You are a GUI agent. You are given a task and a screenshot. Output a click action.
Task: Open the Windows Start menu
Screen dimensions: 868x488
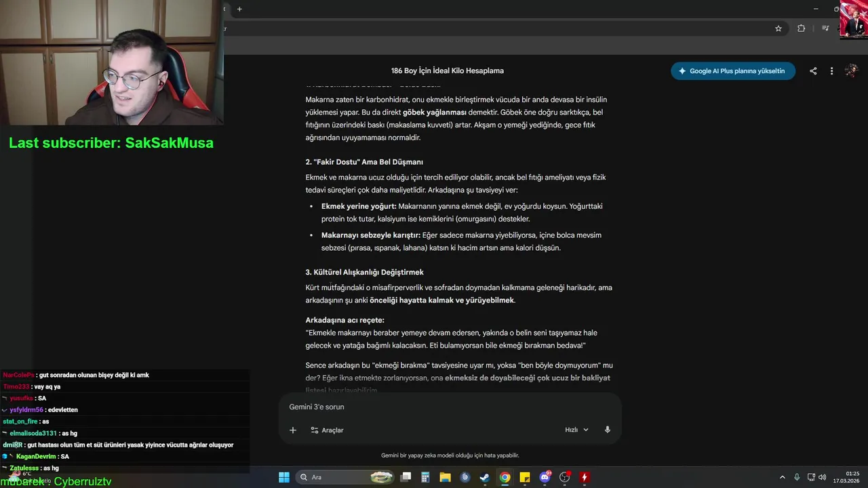tap(284, 477)
